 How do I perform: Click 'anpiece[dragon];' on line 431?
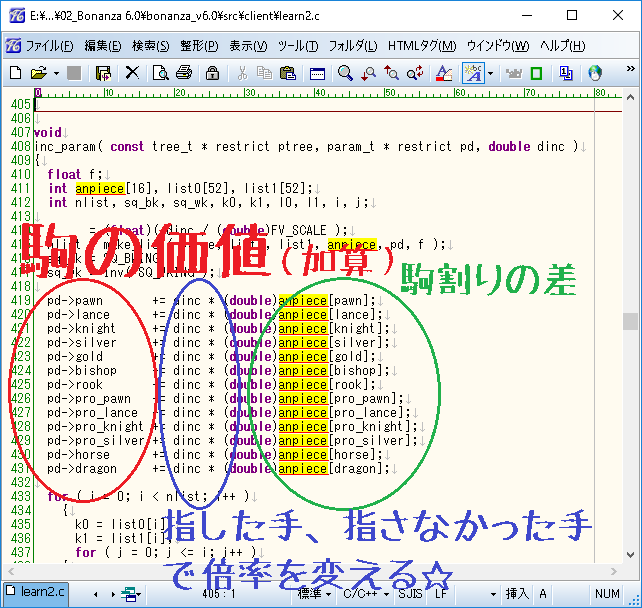(x=334, y=468)
